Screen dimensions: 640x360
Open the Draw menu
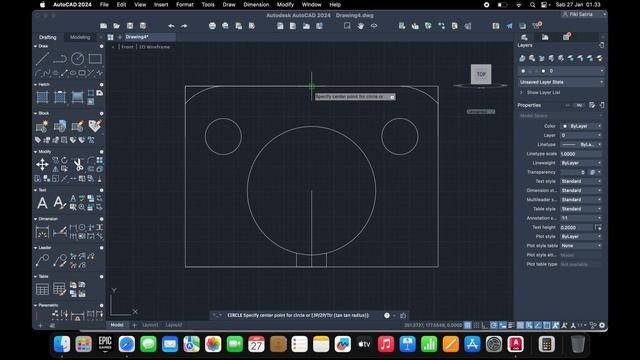pyautogui.click(x=229, y=4)
